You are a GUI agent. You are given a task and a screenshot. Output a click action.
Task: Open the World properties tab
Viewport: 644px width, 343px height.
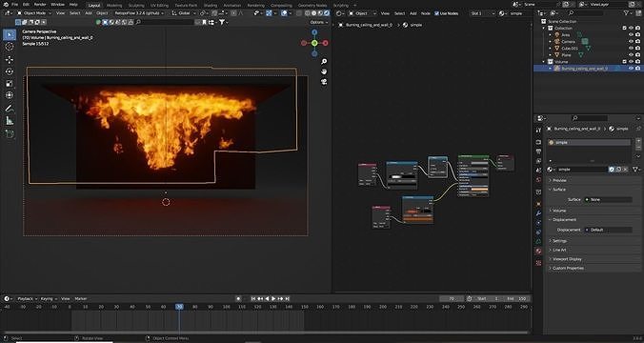point(538,180)
